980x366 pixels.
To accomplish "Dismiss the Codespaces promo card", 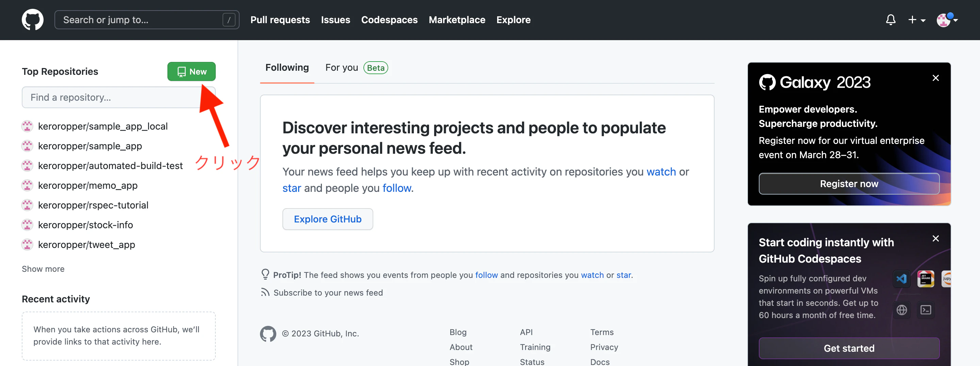I will (x=935, y=238).
